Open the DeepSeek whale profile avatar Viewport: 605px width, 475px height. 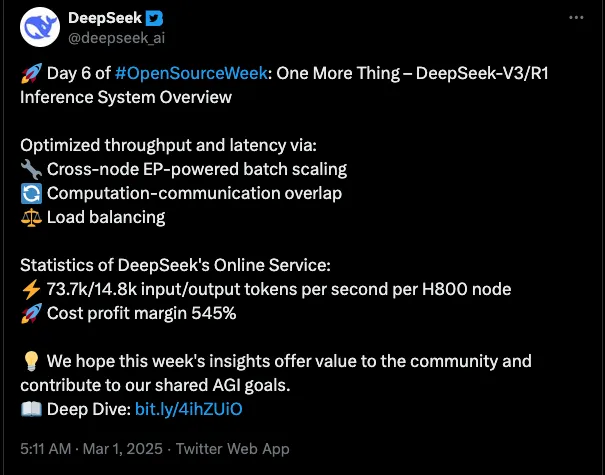[x=40, y=27]
